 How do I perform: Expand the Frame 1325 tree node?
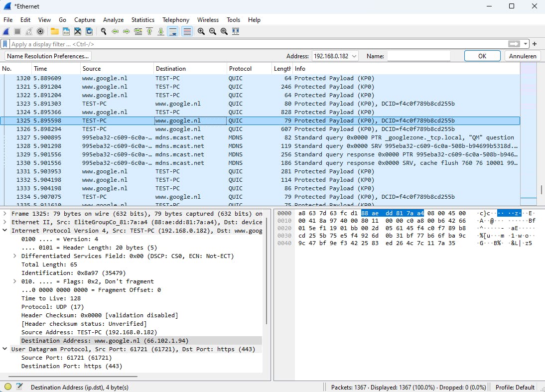pyautogui.click(x=5, y=214)
